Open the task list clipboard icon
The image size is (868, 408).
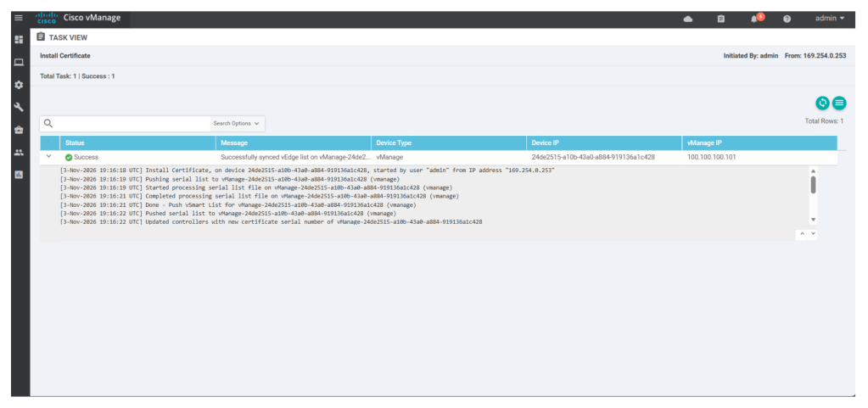click(x=720, y=19)
